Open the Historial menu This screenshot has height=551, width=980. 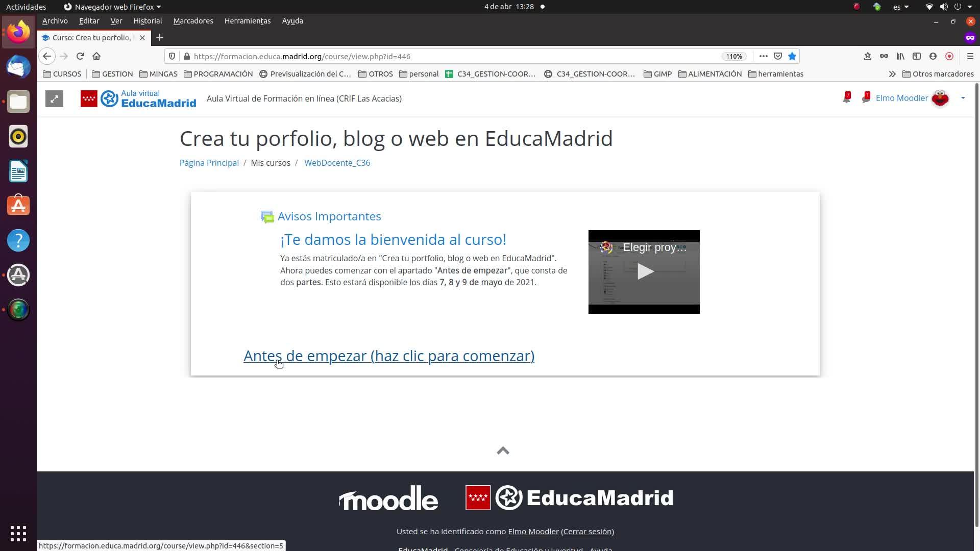(148, 21)
